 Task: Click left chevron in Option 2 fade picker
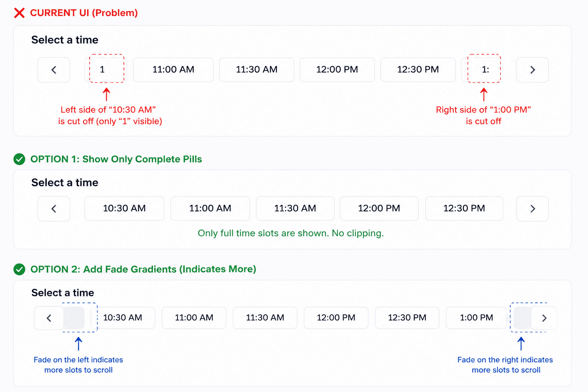tap(49, 318)
